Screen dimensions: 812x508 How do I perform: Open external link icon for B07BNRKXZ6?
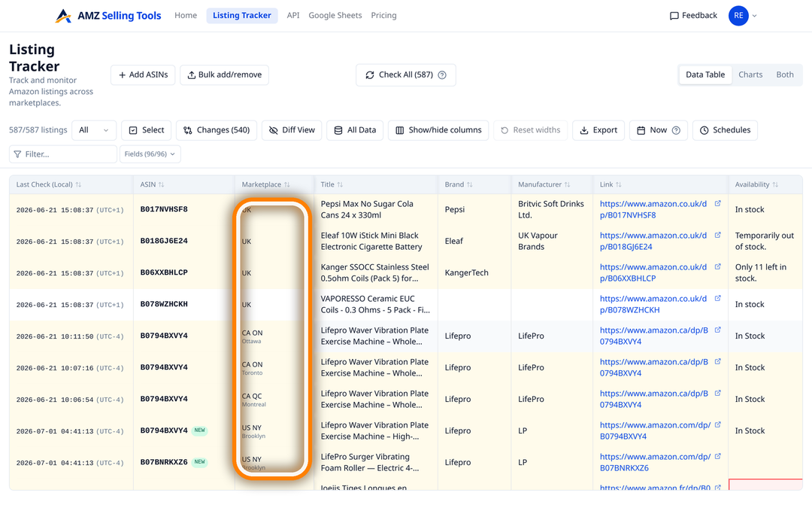718,457
